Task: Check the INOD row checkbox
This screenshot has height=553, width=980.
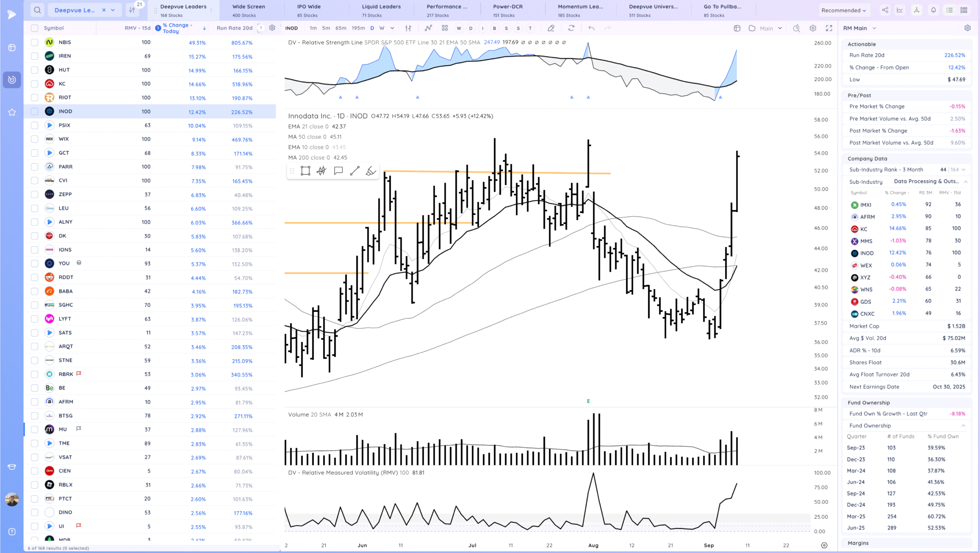Action: coord(34,111)
